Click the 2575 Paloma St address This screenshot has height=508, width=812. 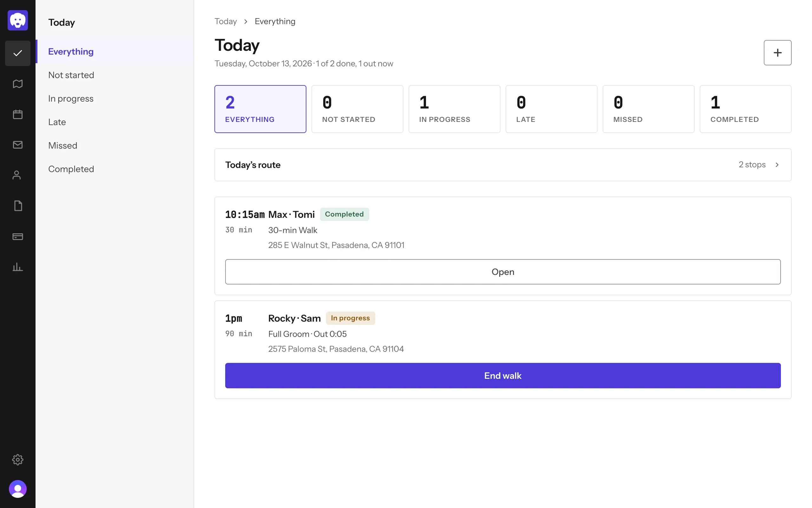coord(336,349)
